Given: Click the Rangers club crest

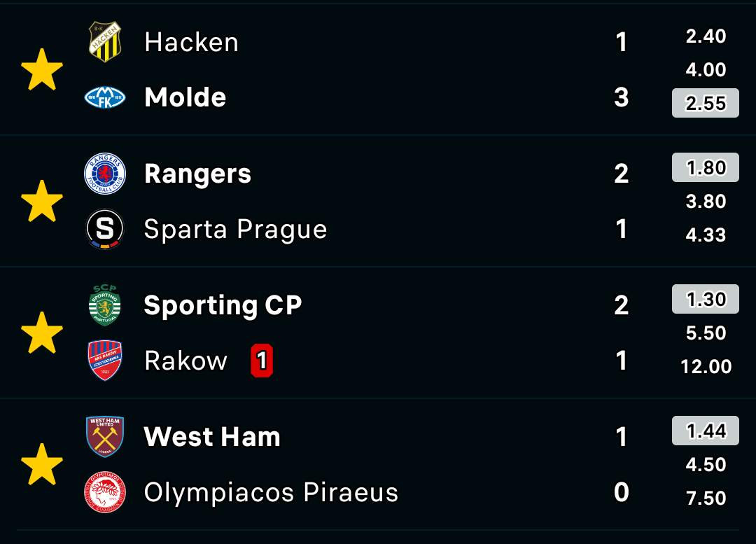Looking at the screenshot, I should (x=105, y=174).
